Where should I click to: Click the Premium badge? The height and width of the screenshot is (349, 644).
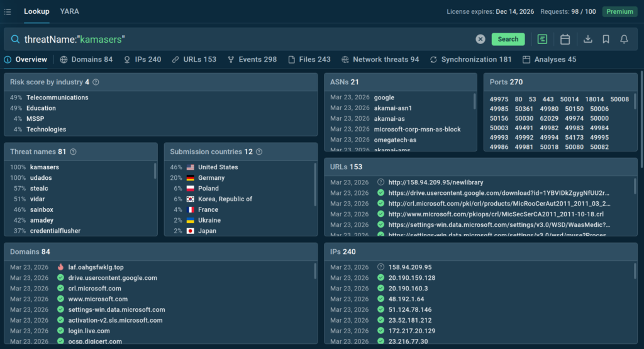pyautogui.click(x=619, y=11)
